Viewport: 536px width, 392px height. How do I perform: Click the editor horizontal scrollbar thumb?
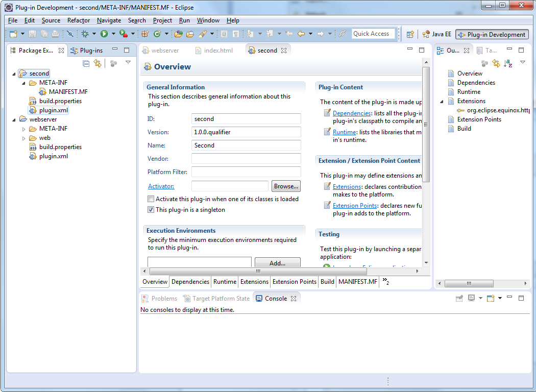[258, 272]
